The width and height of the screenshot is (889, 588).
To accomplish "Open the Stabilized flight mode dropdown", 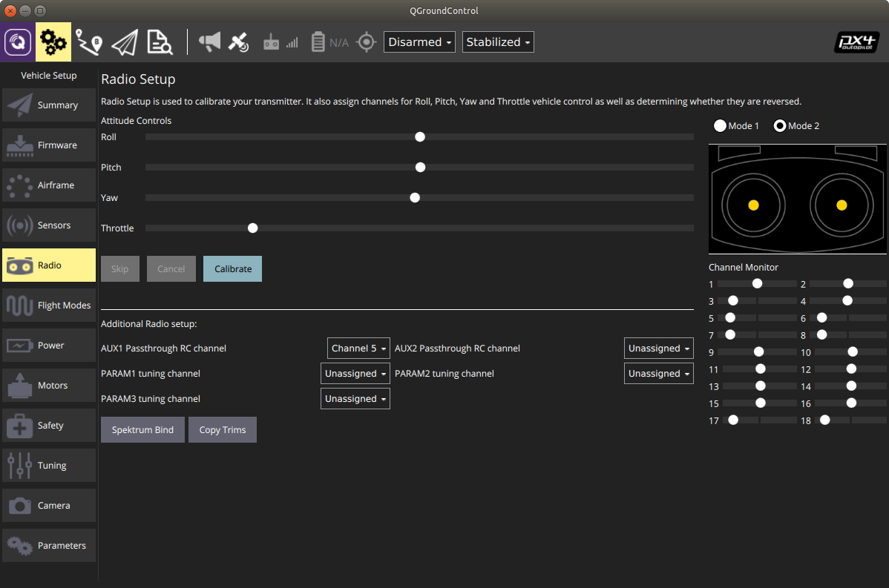I will pos(498,42).
